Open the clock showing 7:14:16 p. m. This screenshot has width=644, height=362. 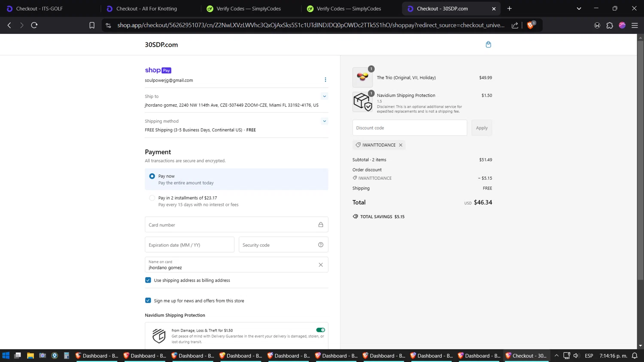coord(613,356)
